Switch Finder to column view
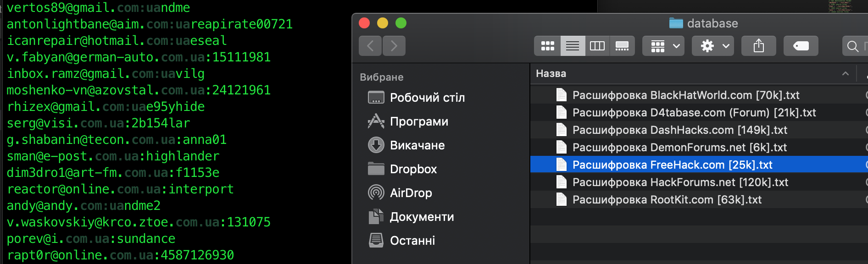Screen dimensions: 868x264 [597, 46]
